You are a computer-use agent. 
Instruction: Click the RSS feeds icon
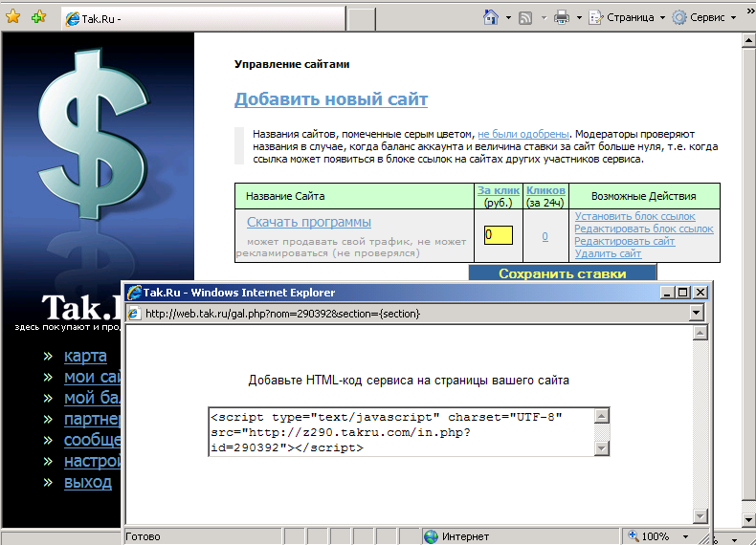[525, 18]
